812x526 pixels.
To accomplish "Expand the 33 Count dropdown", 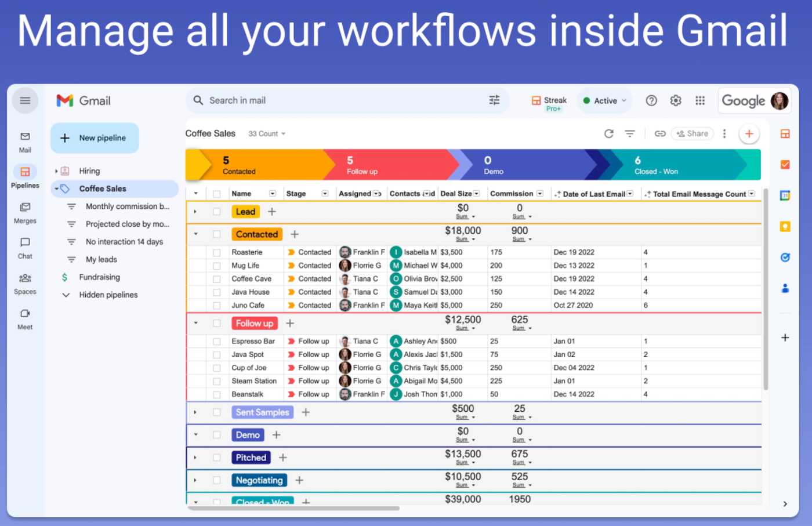I will click(x=267, y=134).
